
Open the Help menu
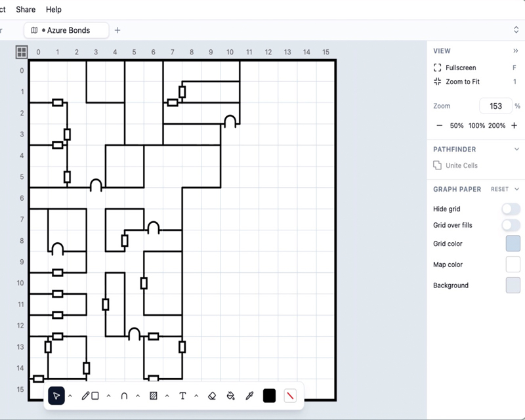54,9
